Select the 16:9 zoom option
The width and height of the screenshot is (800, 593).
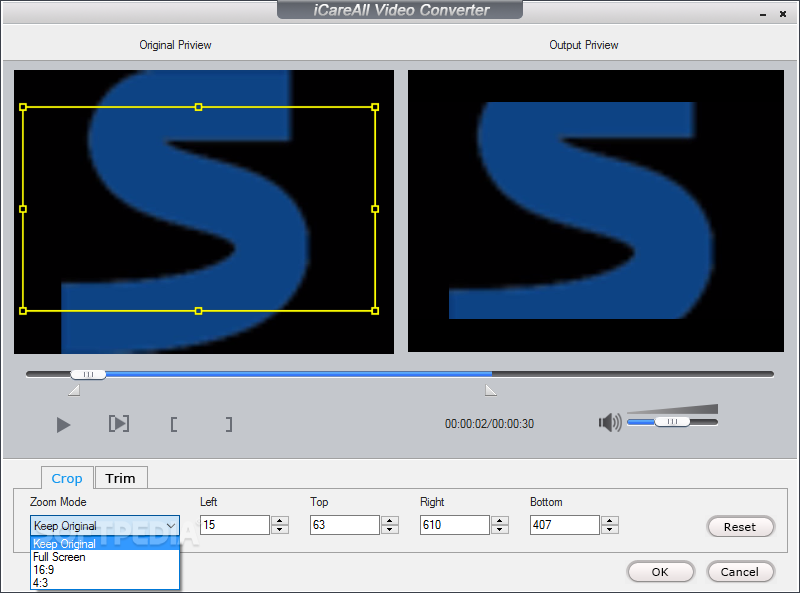tap(105, 570)
